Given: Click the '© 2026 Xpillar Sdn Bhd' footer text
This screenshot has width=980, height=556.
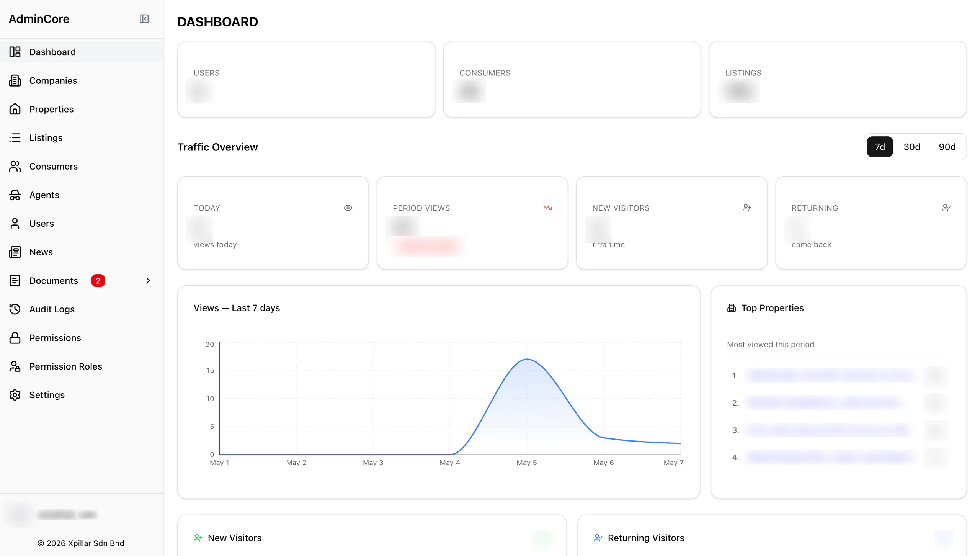Looking at the screenshot, I should (x=81, y=543).
